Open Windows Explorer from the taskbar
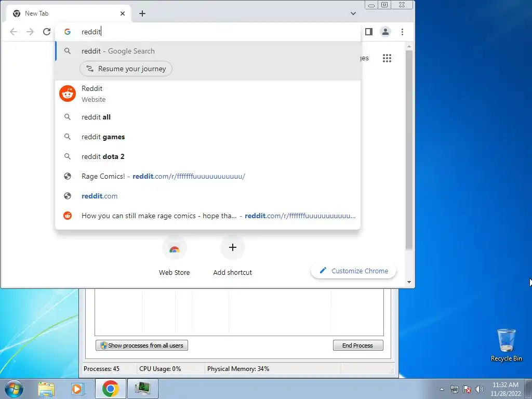Viewport: 532px width, 399px height. coord(46,389)
